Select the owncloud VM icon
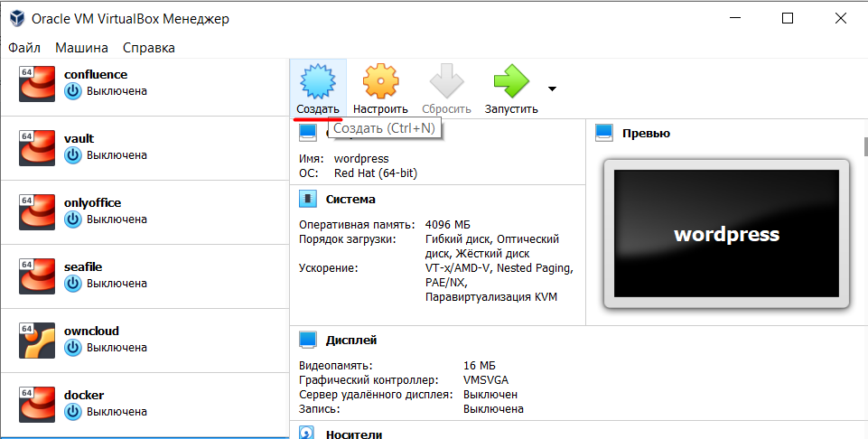Viewport: 868px width, 439px height. (x=37, y=341)
